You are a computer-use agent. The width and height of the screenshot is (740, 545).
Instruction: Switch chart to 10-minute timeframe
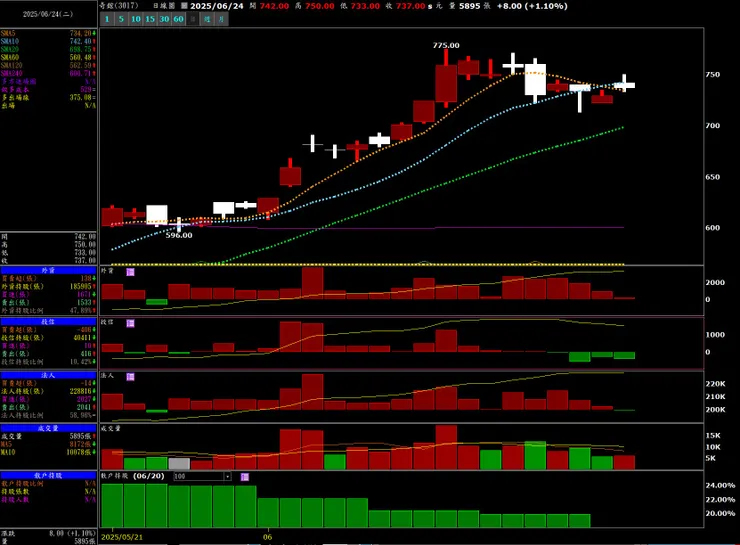[136, 19]
